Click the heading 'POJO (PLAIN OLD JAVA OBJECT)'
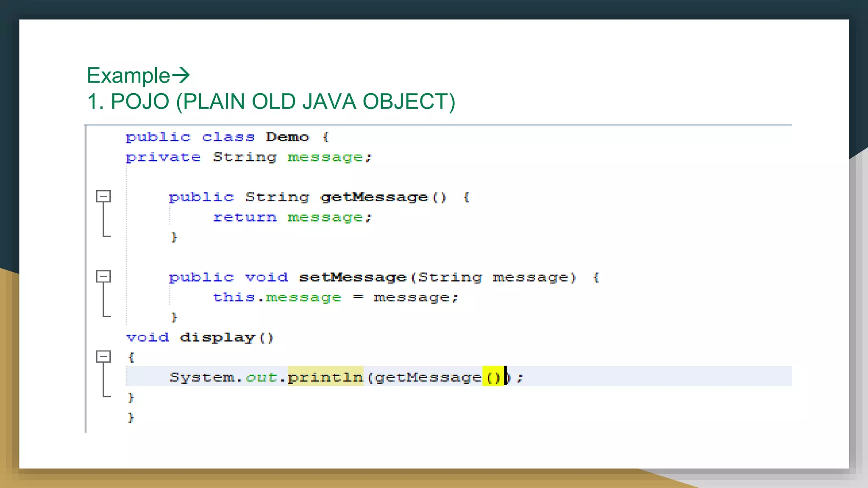 point(283,102)
